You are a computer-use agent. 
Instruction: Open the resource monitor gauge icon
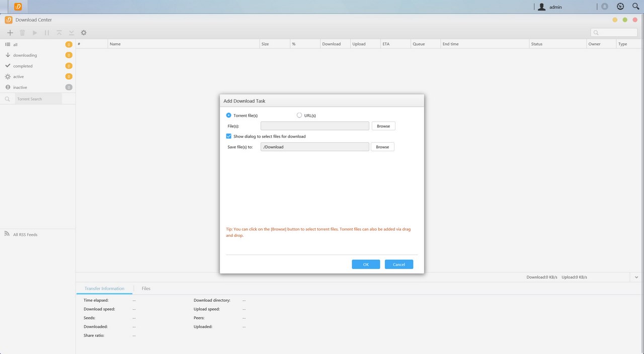[x=620, y=7]
